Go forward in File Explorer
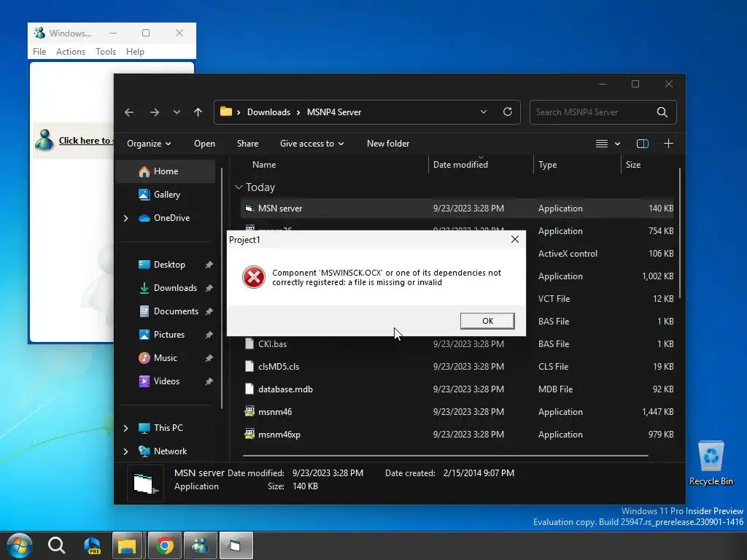Image resolution: width=747 pixels, height=560 pixels. (x=155, y=112)
